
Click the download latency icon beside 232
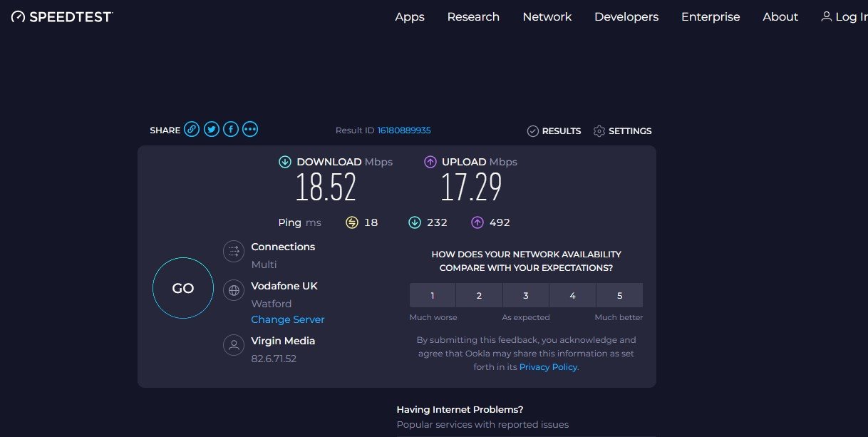(415, 222)
